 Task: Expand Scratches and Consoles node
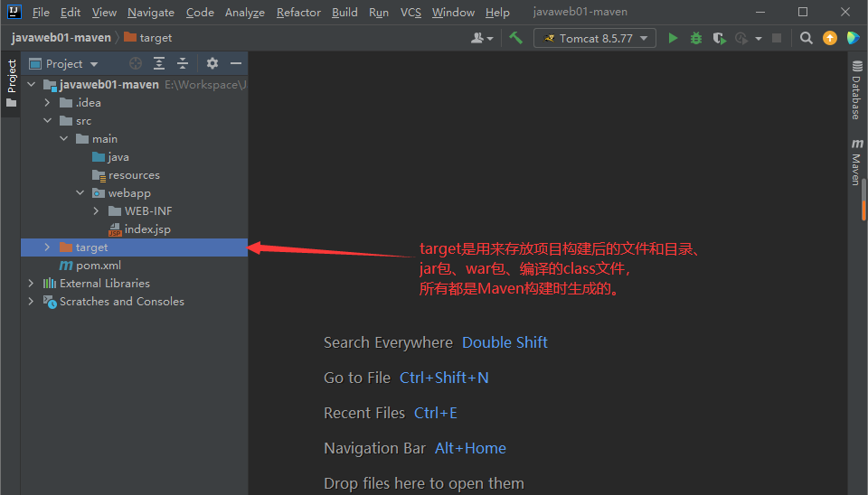click(32, 302)
